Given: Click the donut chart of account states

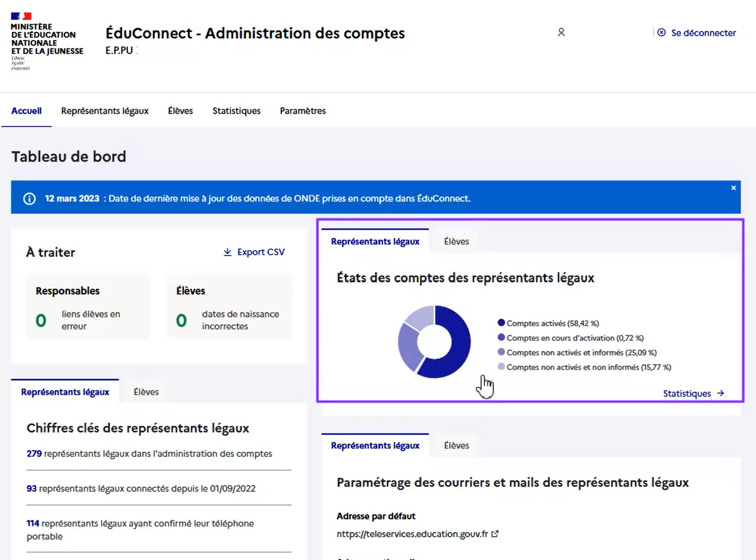Looking at the screenshot, I should point(434,341).
